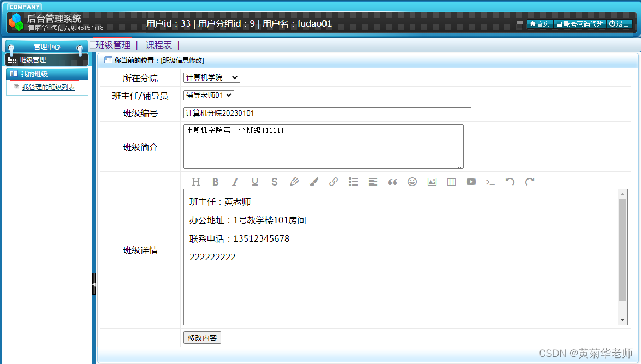The image size is (641, 364).
Task: Toggle italic formatting in the editor
Action: pyautogui.click(x=235, y=182)
